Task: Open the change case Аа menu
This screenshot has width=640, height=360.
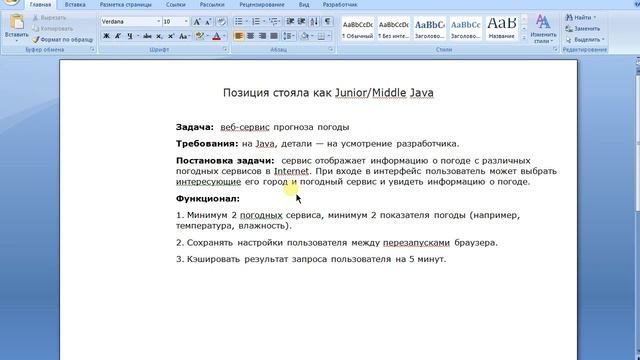Action: (x=184, y=36)
